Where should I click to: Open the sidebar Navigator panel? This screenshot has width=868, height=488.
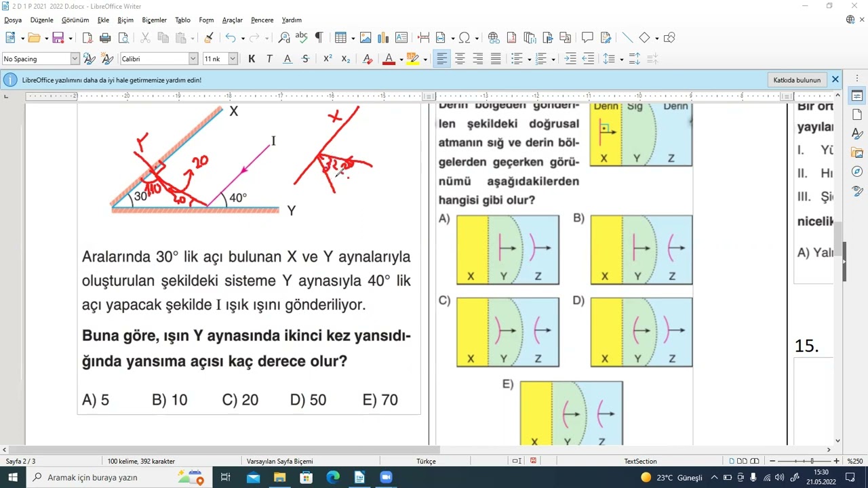point(856,171)
